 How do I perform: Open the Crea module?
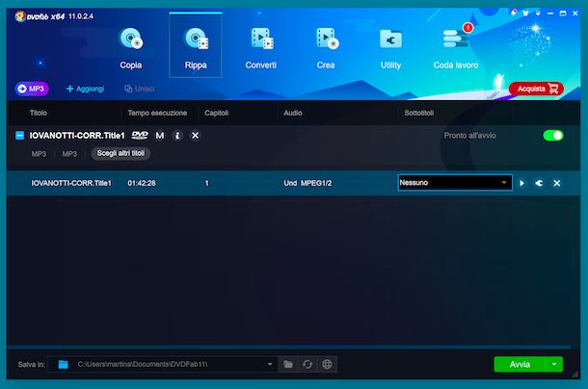point(326,47)
